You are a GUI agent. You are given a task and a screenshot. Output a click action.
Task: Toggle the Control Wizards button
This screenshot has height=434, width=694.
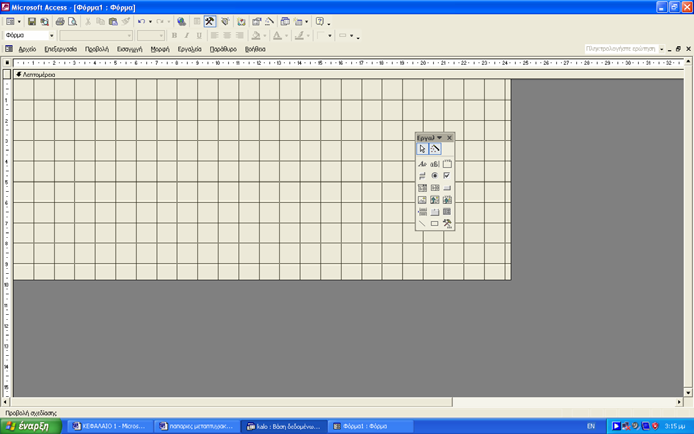(435, 149)
